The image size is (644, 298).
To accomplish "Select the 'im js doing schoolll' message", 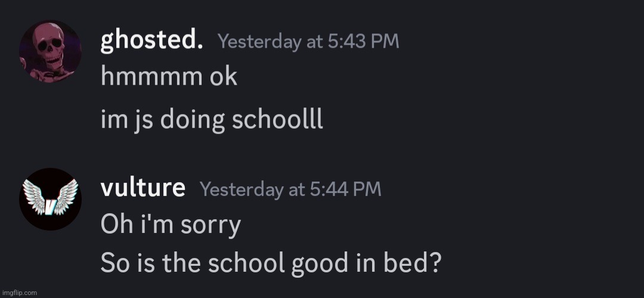I will point(212,121).
